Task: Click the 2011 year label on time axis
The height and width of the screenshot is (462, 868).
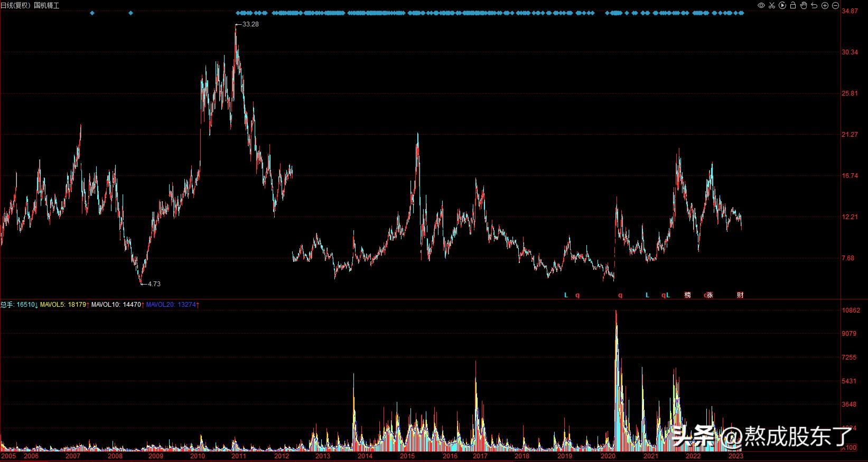Action: [x=238, y=456]
